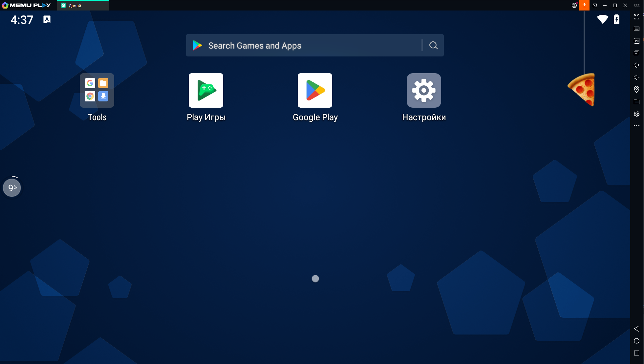The width and height of the screenshot is (644, 364).
Task: Open the Настройки settings app
Action: point(424,91)
